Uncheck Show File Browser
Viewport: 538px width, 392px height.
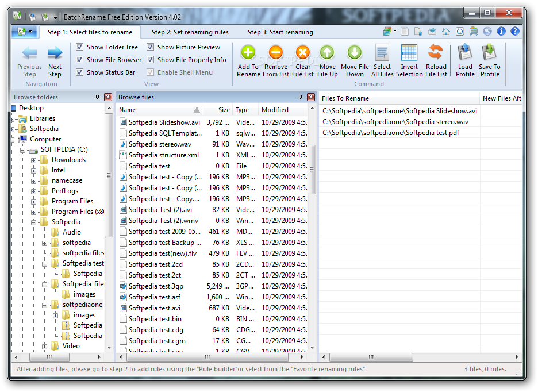point(79,60)
